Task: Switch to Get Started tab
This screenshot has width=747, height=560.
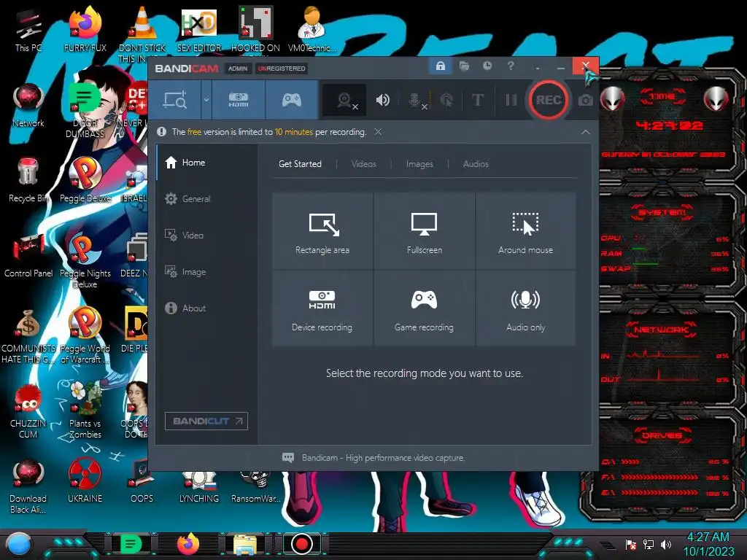Action: (x=300, y=164)
